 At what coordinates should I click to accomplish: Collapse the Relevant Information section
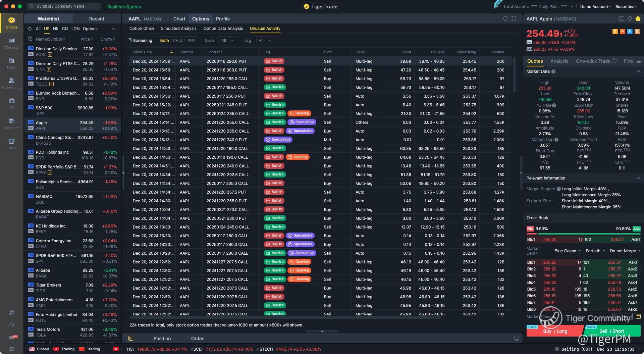pos(638,178)
